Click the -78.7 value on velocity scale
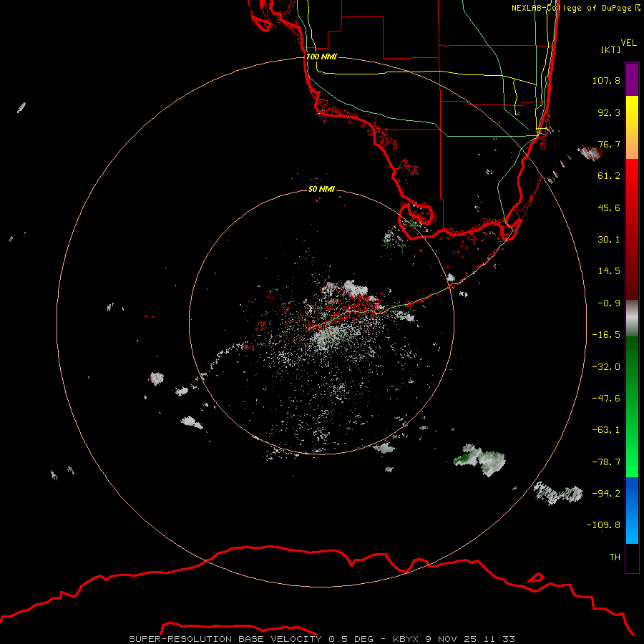Image resolution: width=644 pixels, height=644 pixels. 606,462
